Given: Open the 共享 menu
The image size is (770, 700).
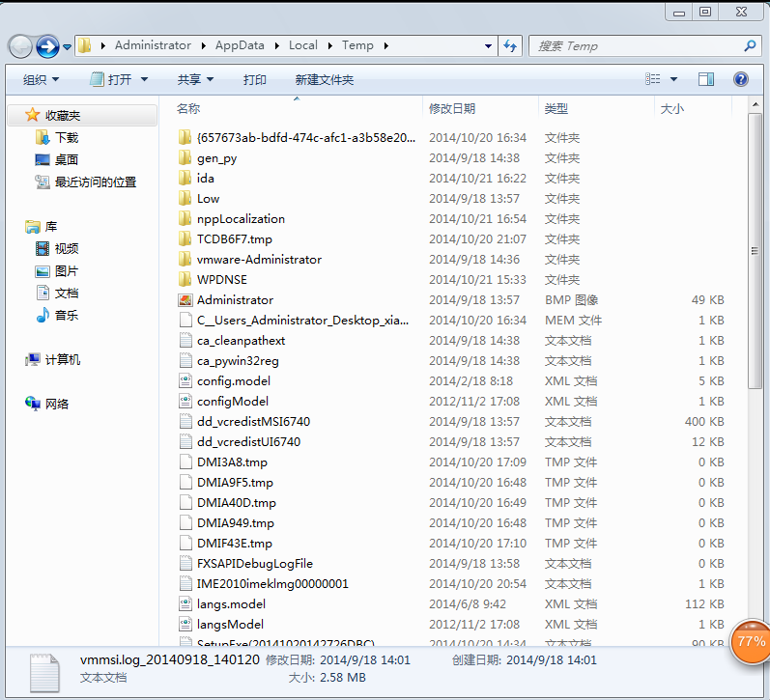Looking at the screenshot, I should (195, 79).
